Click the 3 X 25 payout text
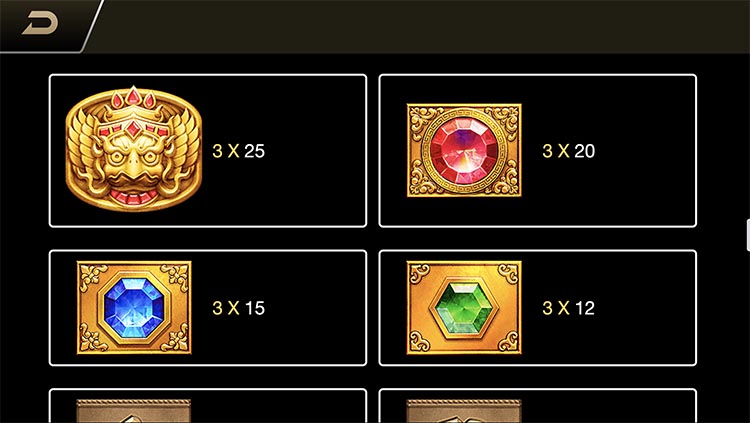This screenshot has height=423, width=750. [238, 151]
